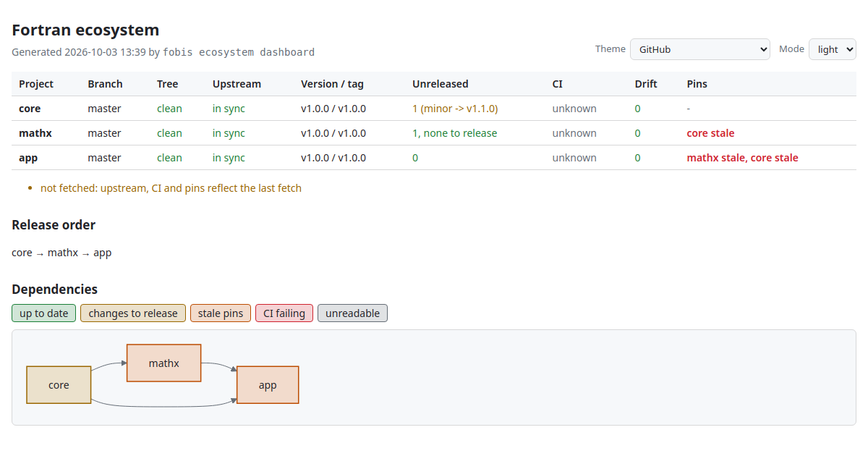Click 'fobis ecosystem dashboard' generator text

coord(239,52)
